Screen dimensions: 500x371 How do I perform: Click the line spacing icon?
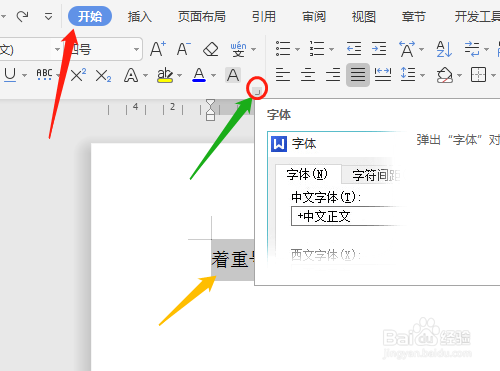pos(408,75)
